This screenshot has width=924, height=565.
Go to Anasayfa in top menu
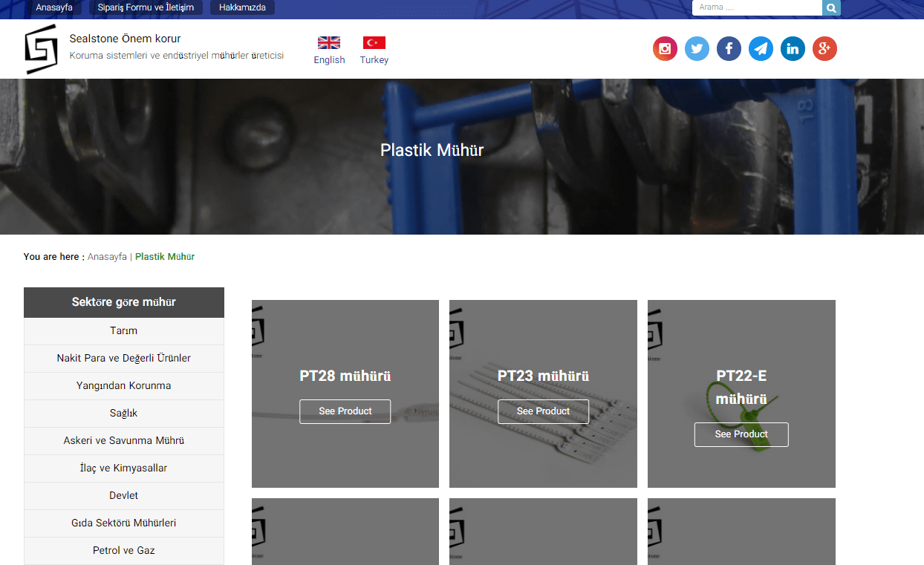(54, 7)
